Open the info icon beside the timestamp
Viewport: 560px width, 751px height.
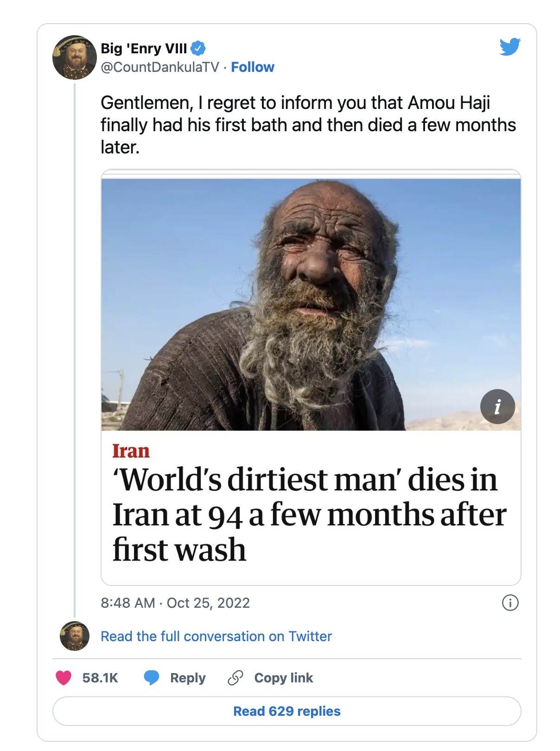(x=510, y=603)
